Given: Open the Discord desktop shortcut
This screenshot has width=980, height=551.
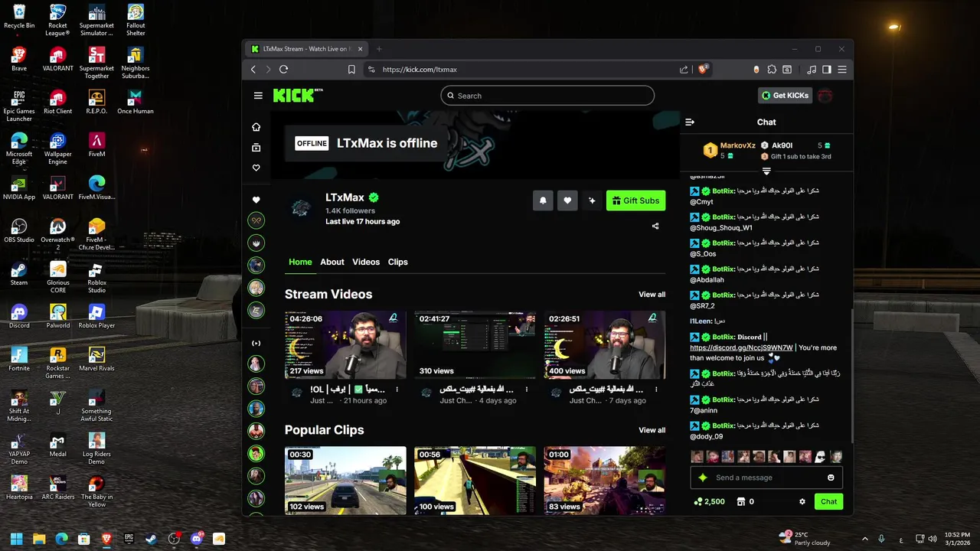Looking at the screenshot, I should [19, 315].
